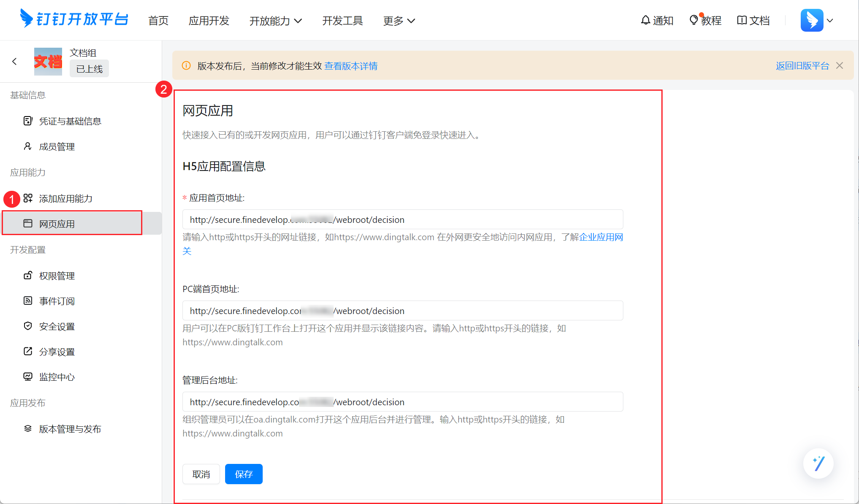The width and height of the screenshot is (859, 504).
Task: Open 开发工具 in top navigation
Action: pyautogui.click(x=342, y=21)
